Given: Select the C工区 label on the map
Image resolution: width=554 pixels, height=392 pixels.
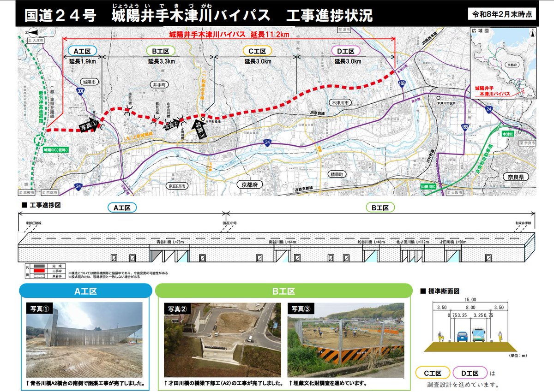Looking at the screenshot, I should click(257, 51).
